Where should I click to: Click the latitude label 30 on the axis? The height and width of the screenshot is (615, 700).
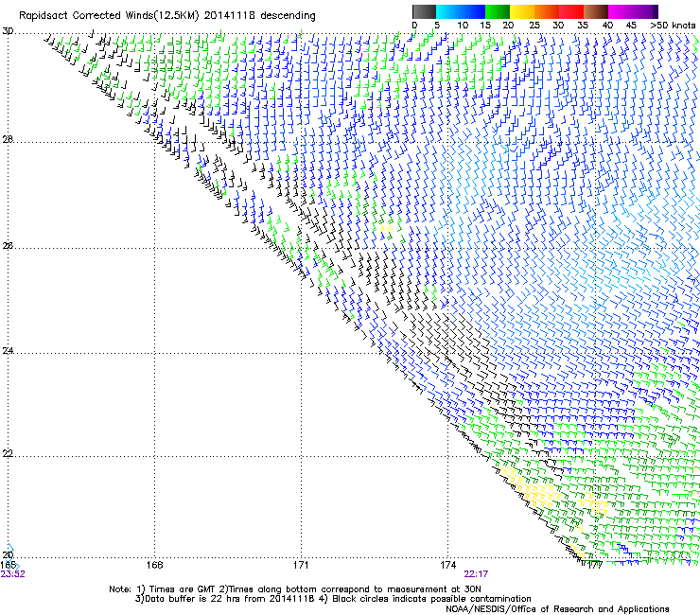pos(8,31)
